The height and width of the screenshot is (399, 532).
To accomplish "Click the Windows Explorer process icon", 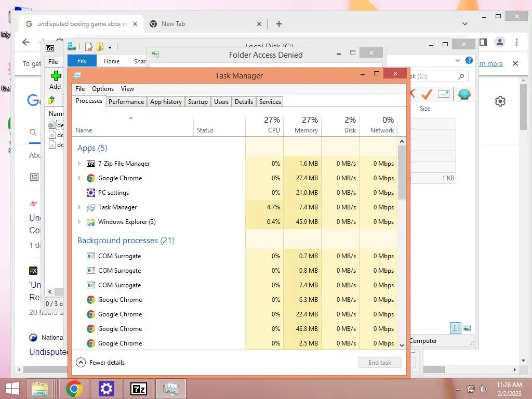I will coord(90,222).
